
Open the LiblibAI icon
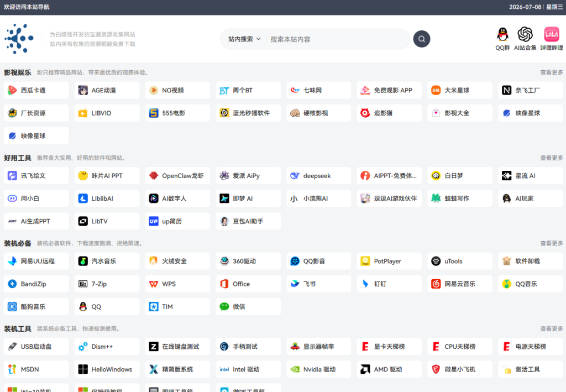[x=83, y=198]
